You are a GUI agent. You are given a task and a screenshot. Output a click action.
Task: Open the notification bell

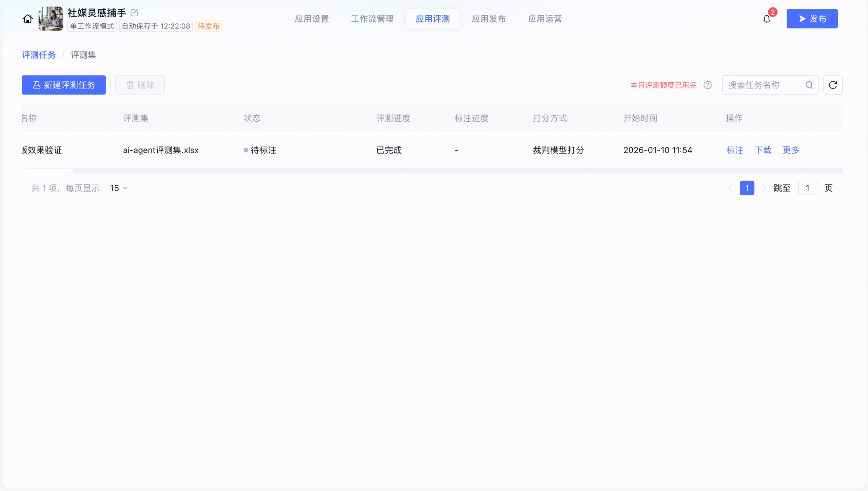point(767,19)
